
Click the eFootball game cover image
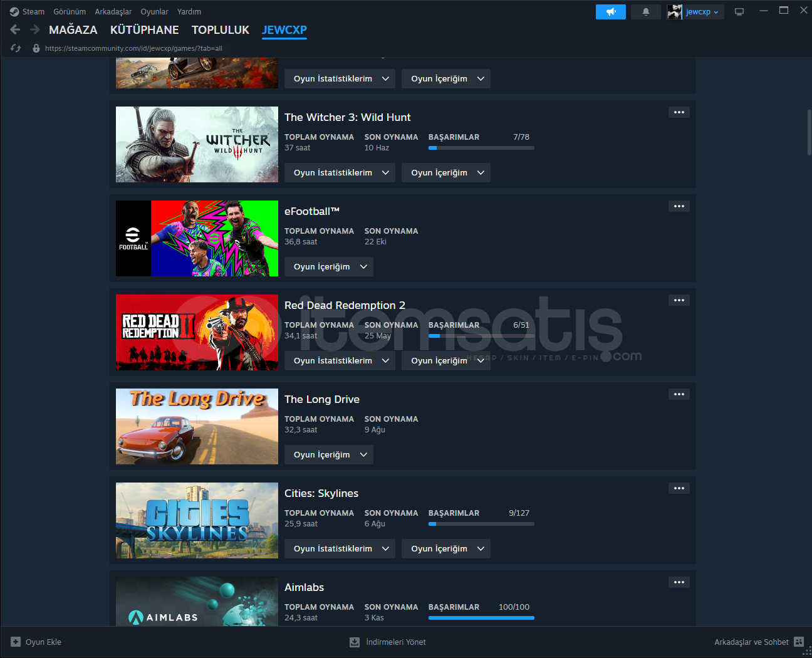[197, 238]
